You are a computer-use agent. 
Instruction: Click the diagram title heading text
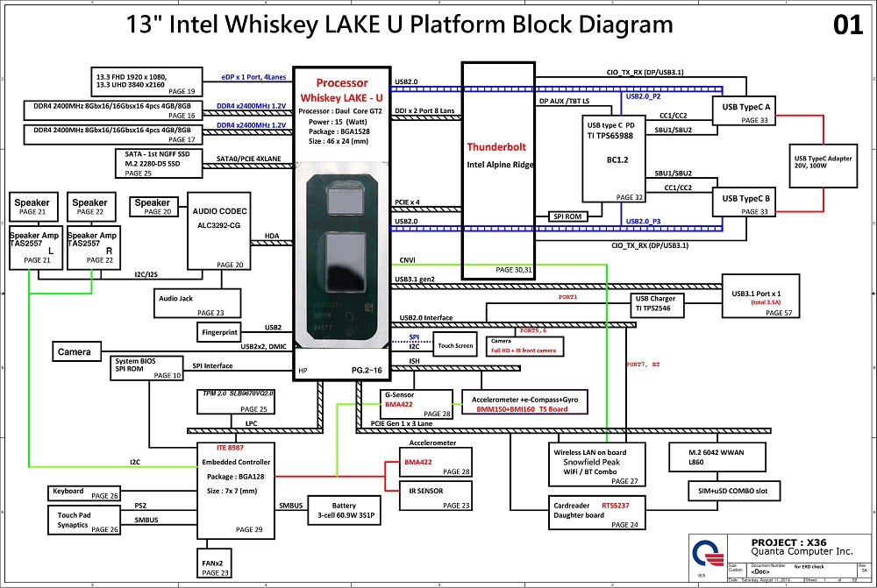[x=400, y=25]
